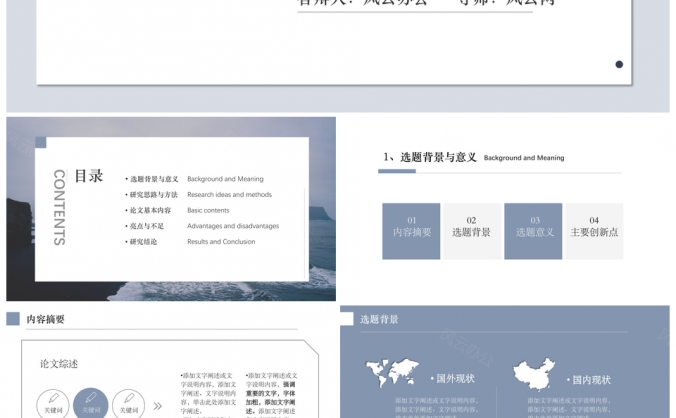Click the contents slide thumbnail with ocean photo
This screenshot has width=676, height=418.
coord(171,209)
